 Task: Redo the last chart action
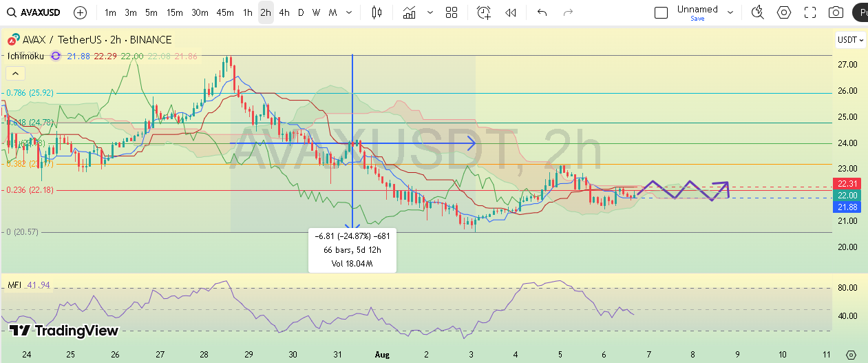pyautogui.click(x=568, y=12)
